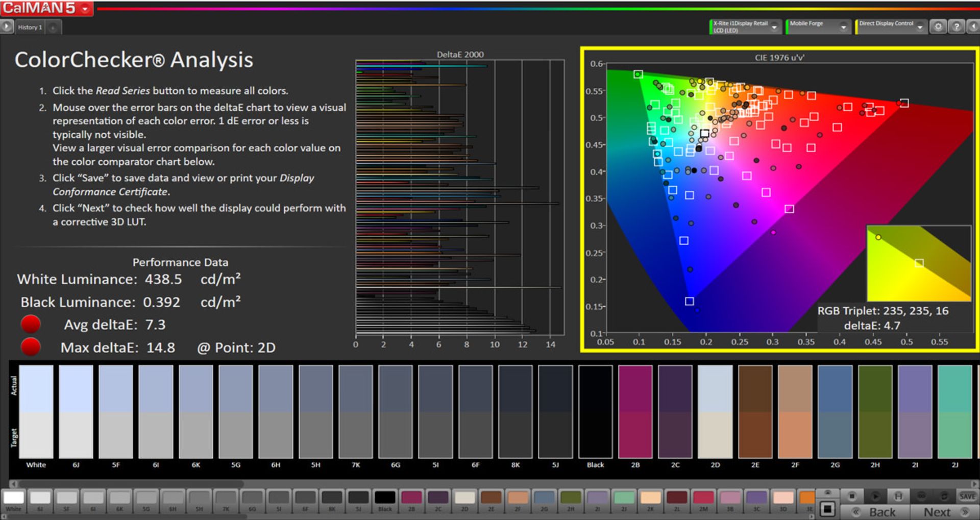
Task: Open settings with the gear icon
Action: click(x=938, y=27)
